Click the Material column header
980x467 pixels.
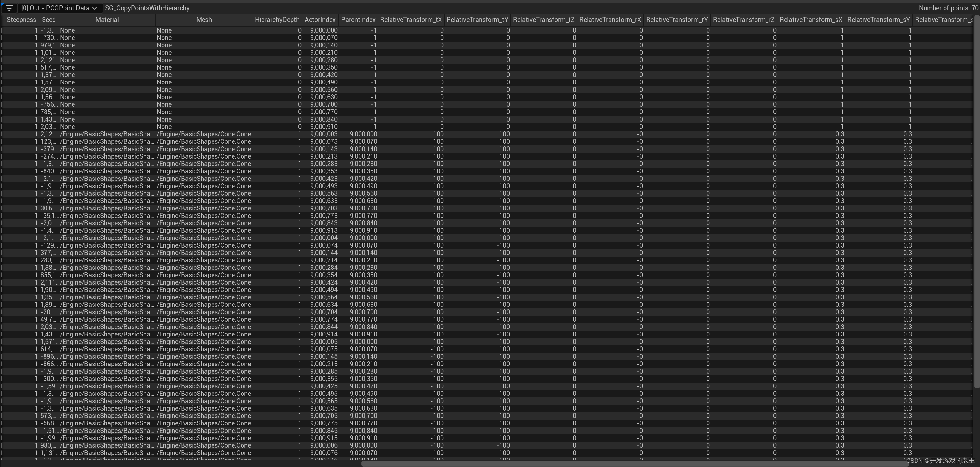107,20
